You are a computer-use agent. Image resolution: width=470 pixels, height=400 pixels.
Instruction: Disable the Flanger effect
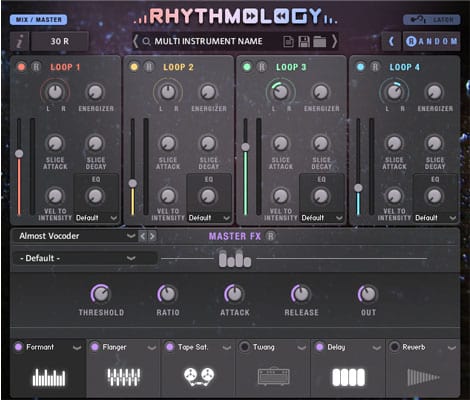95,347
